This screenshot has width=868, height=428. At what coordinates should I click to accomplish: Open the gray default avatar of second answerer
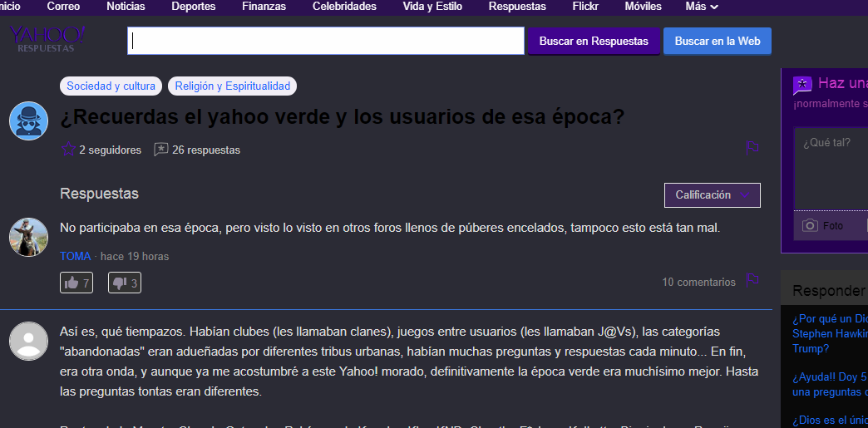pos(29,341)
